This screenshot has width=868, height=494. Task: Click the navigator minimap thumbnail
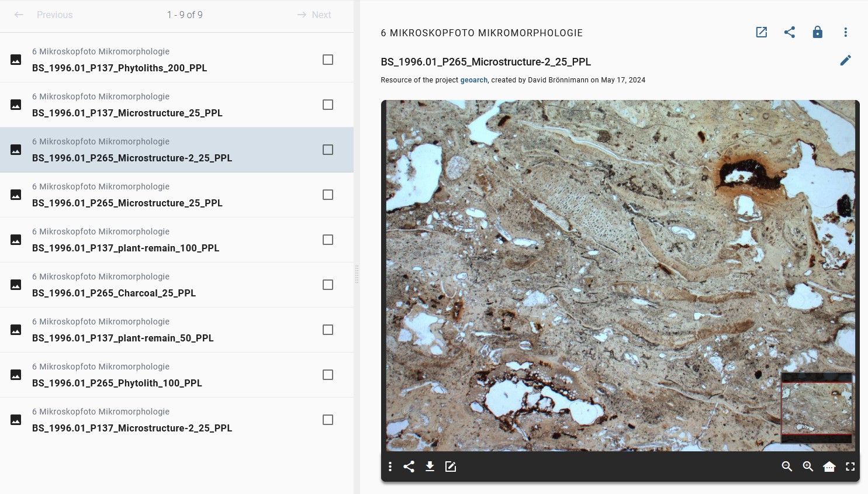click(x=817, y=408)
